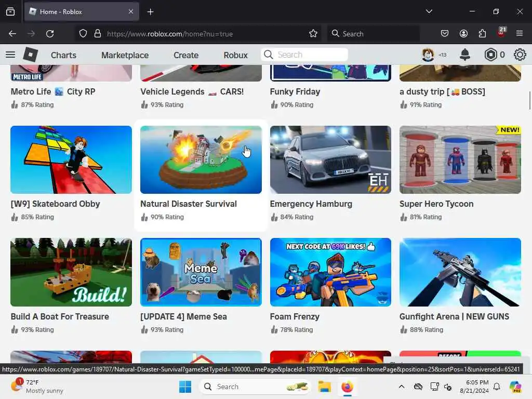Image resolution: width=532 pixels, height=399 pixels.
Task: Open the Firefox application menu
Action: [520, 33]
